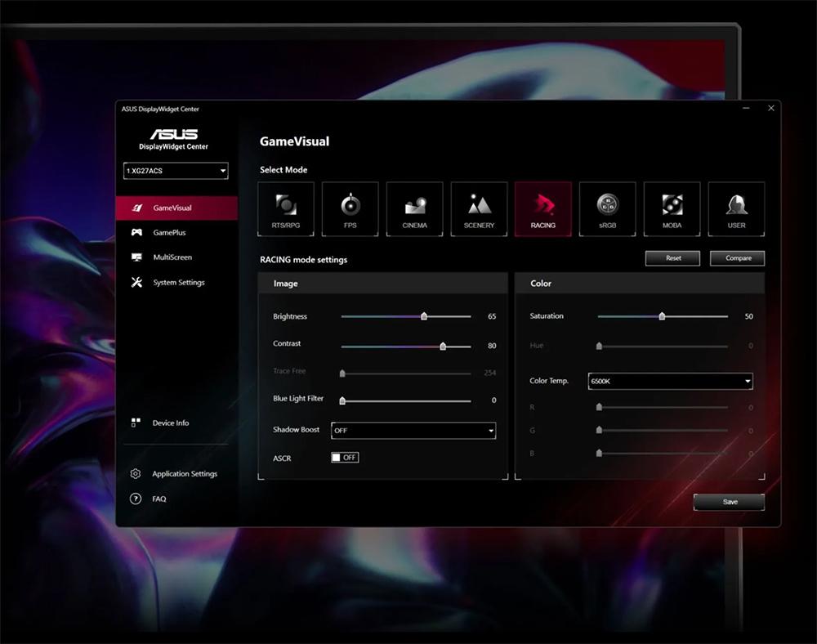
Task: Open the Shadow Boost dropdown
Action: [x=413, y=430]
